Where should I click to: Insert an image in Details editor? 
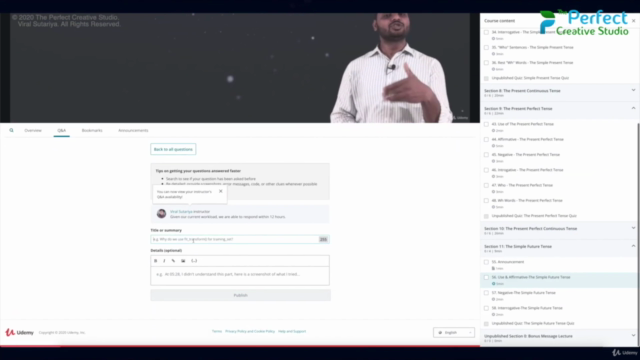click(x=183, y=261)
